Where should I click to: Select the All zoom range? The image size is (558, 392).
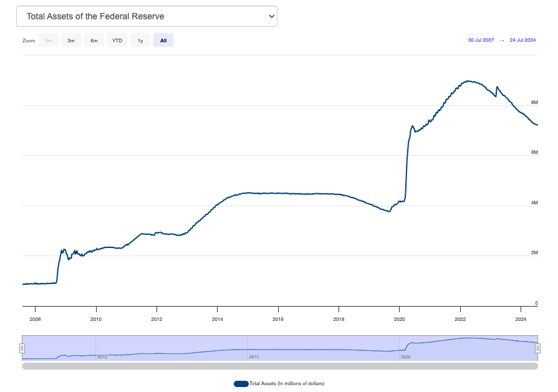(x=163, y=41)
